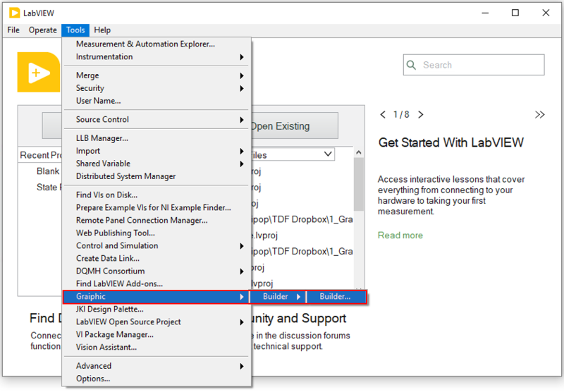Open the Operate menu
This screenshot has width=564, height=392.
(43, 30)
